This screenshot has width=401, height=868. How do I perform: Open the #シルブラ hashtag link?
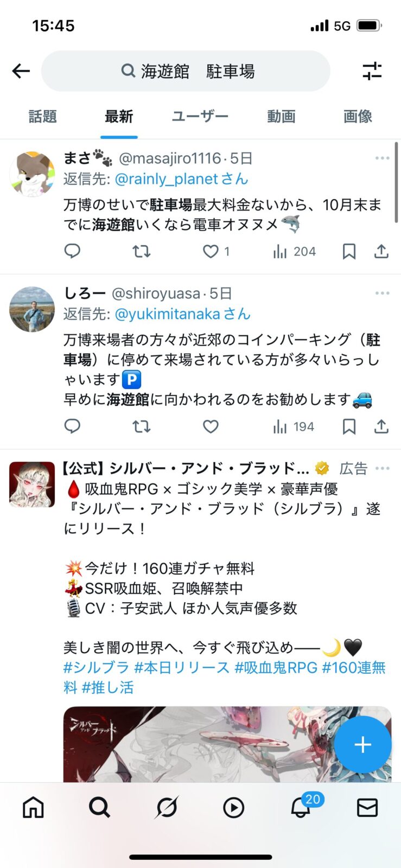coord(96,667)
